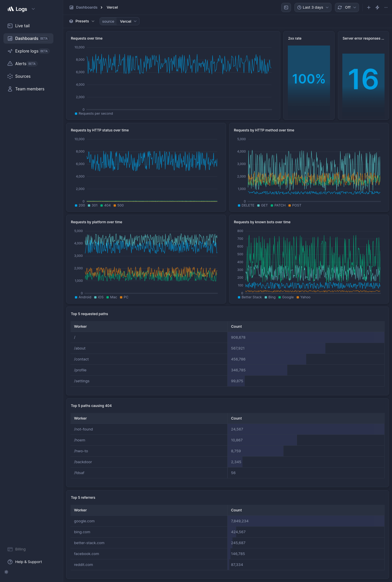This screenshot has width=392, height=582.
Task: Toggle the POST method legend item
Action: point(295,205)
